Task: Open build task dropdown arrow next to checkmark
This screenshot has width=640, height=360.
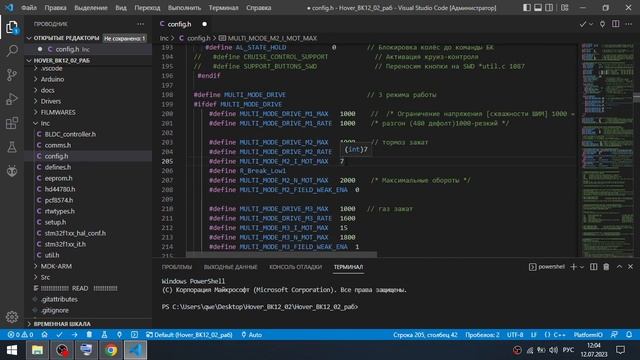Action: point(591,24)
